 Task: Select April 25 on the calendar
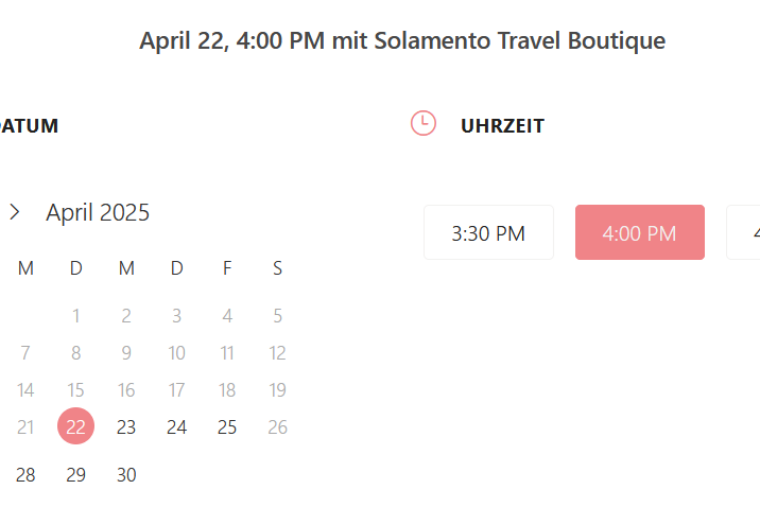point(227,427)
